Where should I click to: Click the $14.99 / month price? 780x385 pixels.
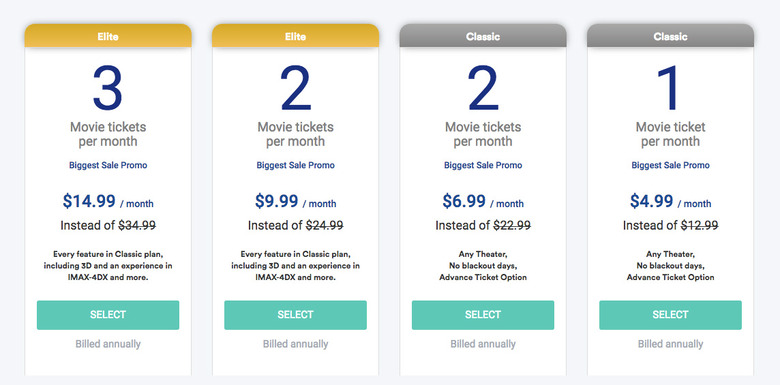coord(108,201)
